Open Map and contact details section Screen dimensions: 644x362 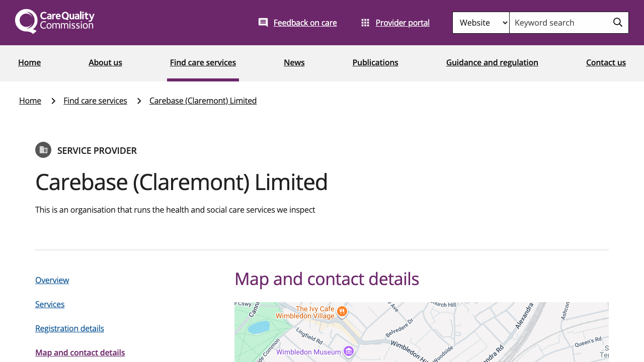(79, 352)
